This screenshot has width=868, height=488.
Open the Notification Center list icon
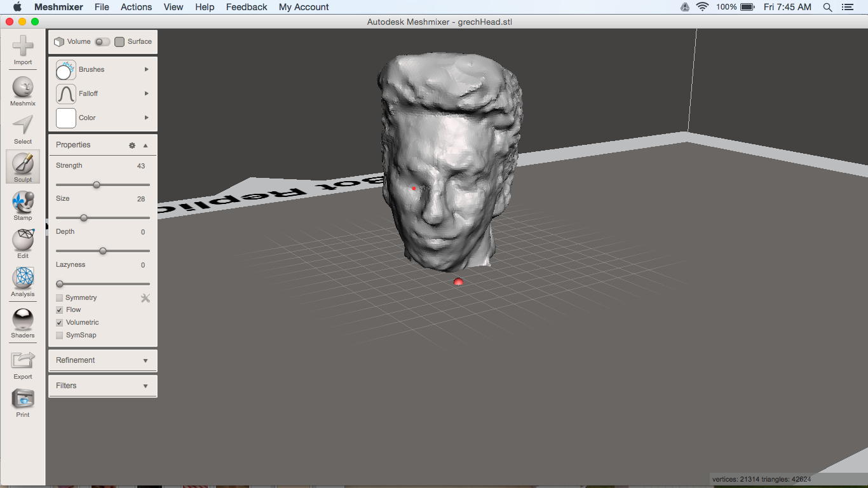coord(847,7)
